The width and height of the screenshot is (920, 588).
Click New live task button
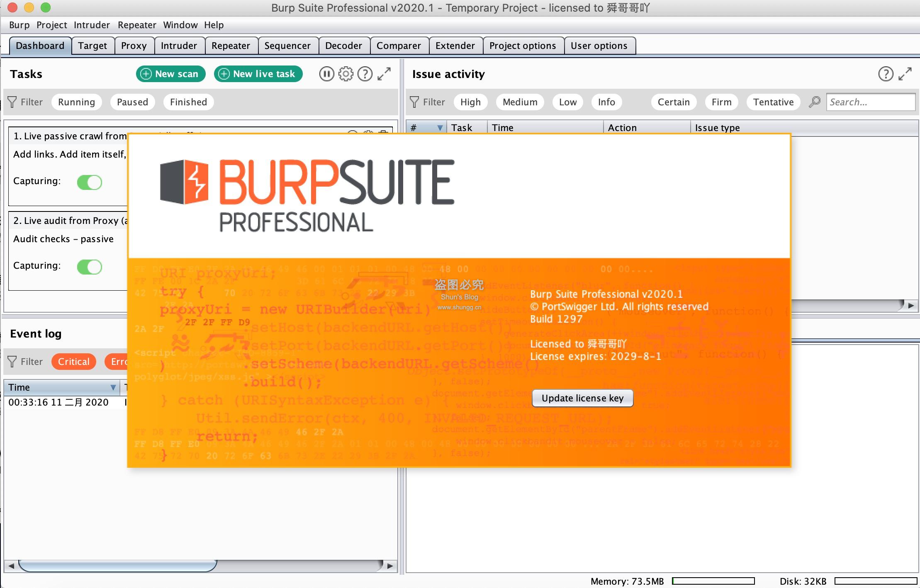pyautogui.click(x=258, y=74)
